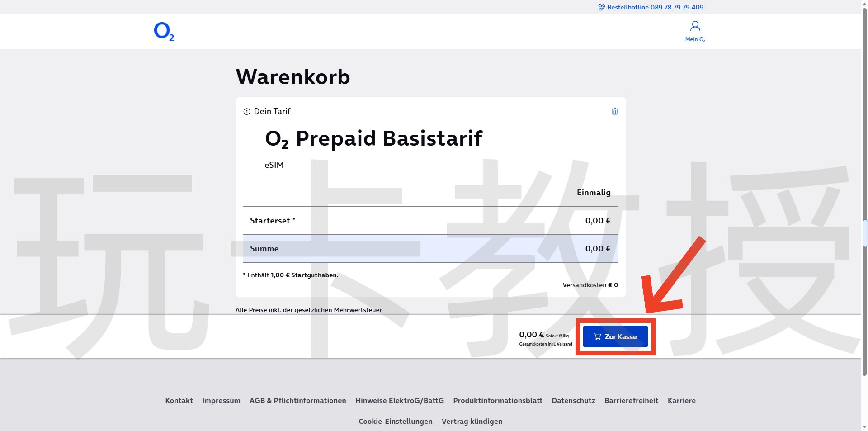Viewport: 868px width, 431px height.
Task: Go to Datenschutz page
Action: 573,400
